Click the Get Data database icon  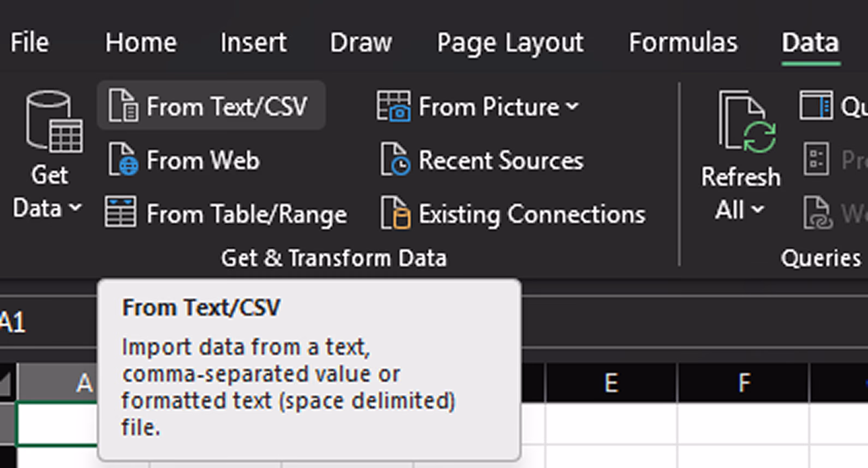[x=55, y=122]
